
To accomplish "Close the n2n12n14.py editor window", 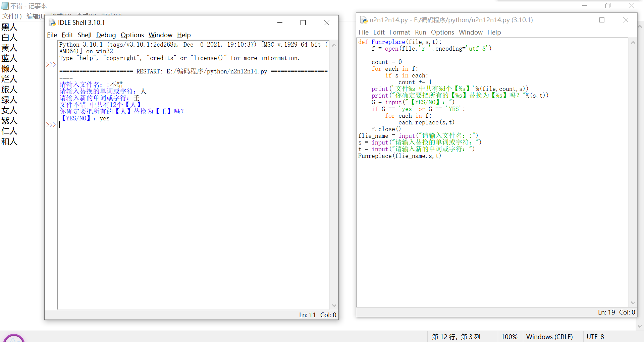I will (x=626, y=20).
